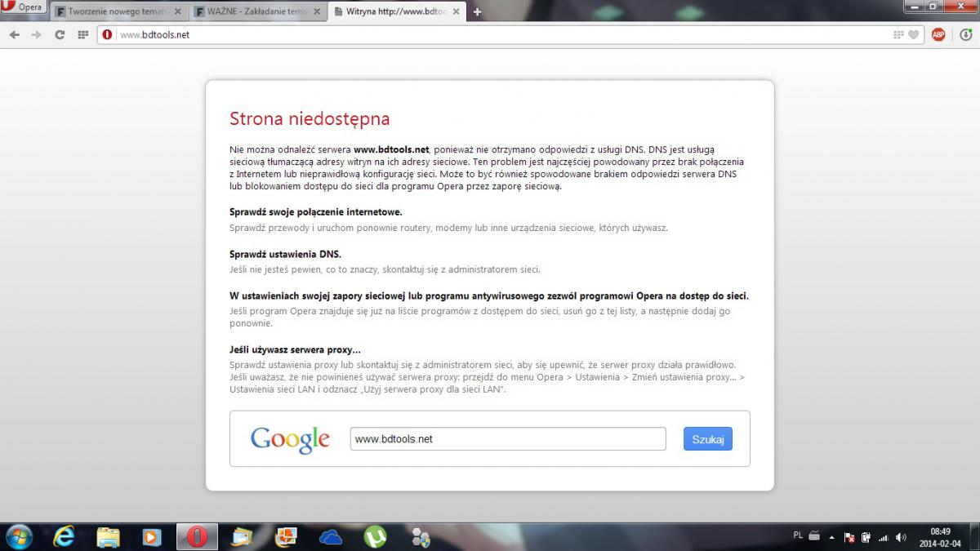The image size is (980, 551).
Task: Click the 'Sprawdź ustawienia DNS.' heading
Action: click(285, 254)
